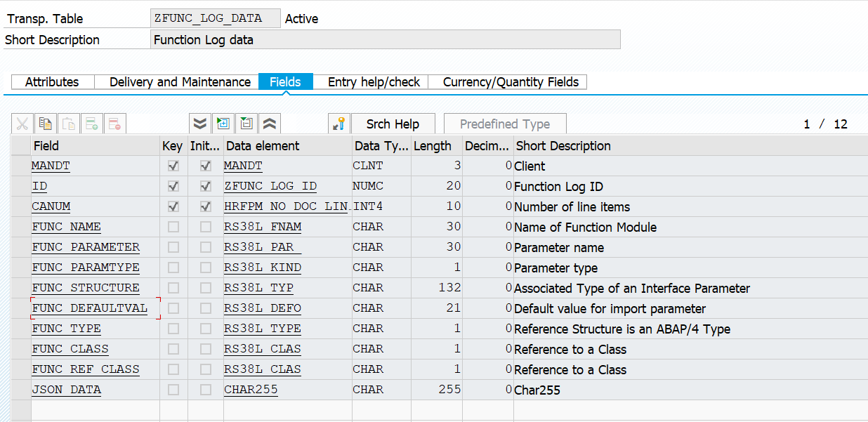Toggle Initial Values checkbox for ID
Viewport: 868px width, 422px height.
[206, 187]
